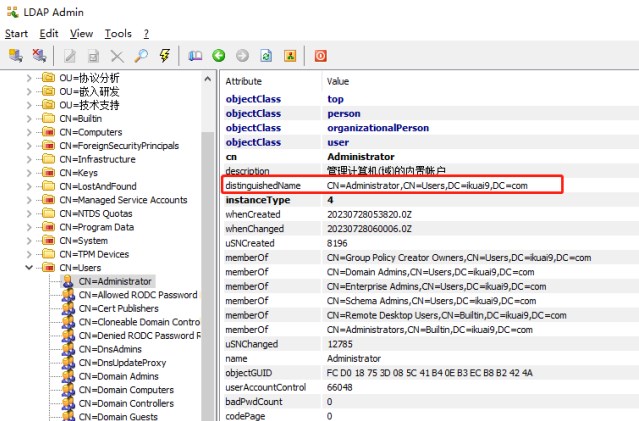Click group icon of CN=DnsAdmins

pyautogui.click(x=68, y=349)
